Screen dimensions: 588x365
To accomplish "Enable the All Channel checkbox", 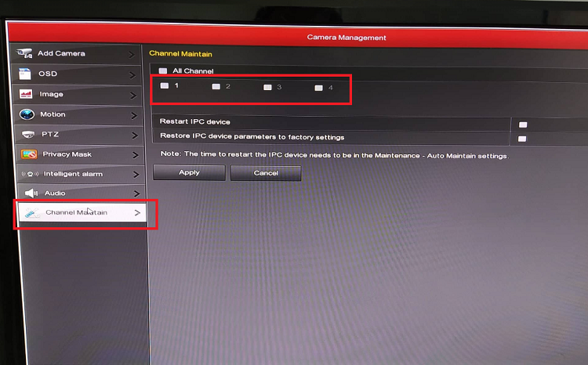I will (163, 71).
